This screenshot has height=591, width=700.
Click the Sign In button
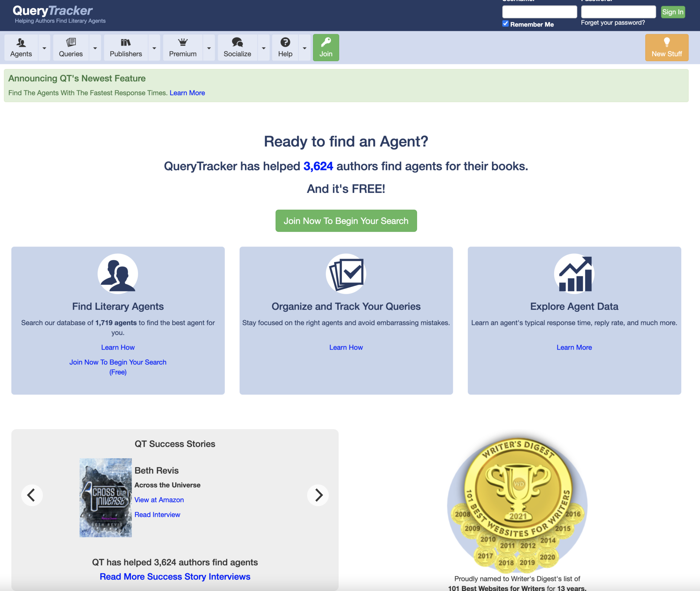click(x=673, y=12)
